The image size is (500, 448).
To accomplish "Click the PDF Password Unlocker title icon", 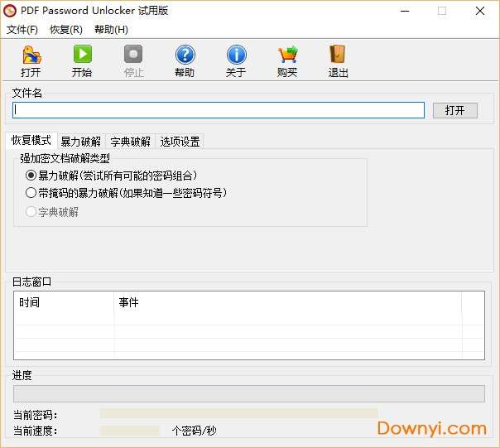I will coord(10,11).
